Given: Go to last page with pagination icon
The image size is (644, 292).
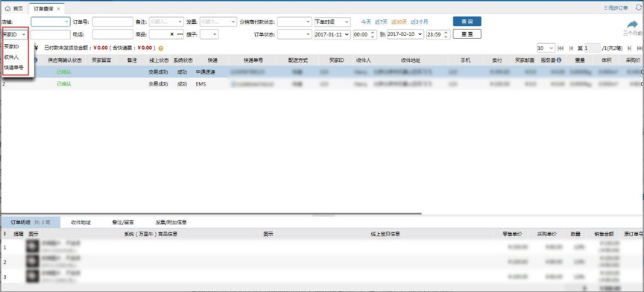Looking at the screenshot, I should click(639, 48).
